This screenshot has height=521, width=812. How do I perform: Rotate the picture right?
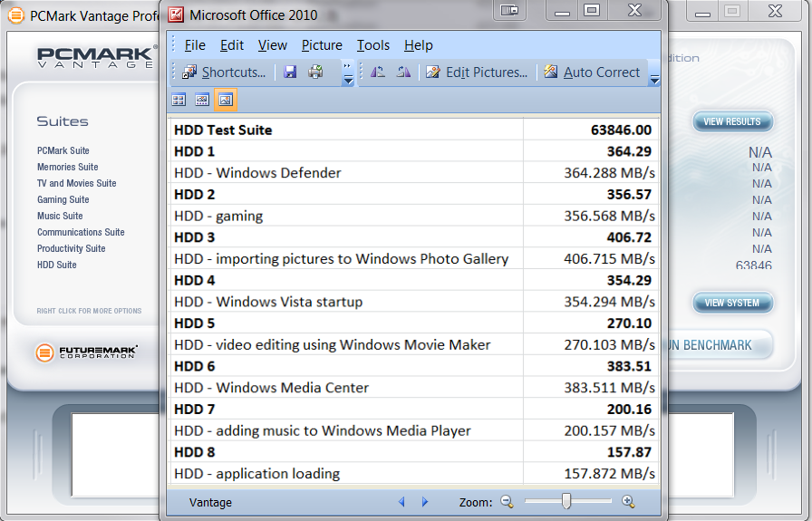(x=403, y=72)
